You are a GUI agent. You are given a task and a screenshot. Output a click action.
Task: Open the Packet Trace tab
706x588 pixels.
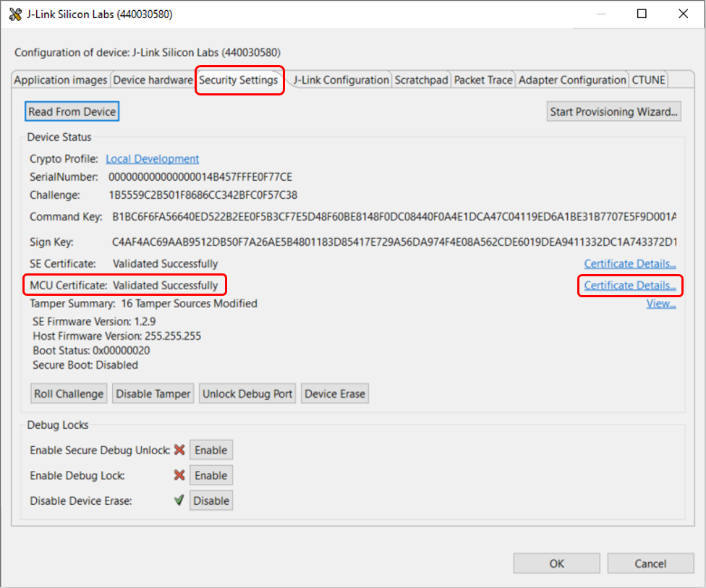coord(483,80)
